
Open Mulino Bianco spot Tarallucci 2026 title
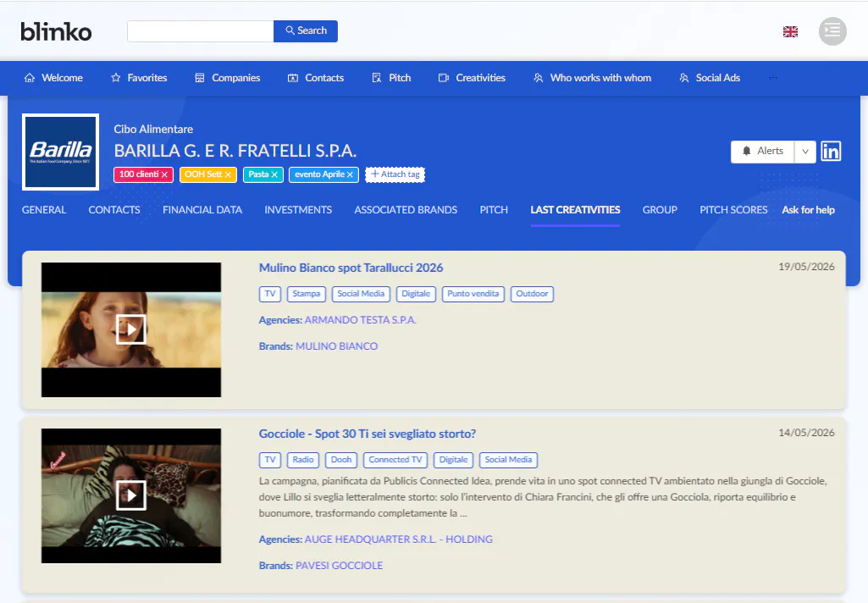(x=351, y=268)
